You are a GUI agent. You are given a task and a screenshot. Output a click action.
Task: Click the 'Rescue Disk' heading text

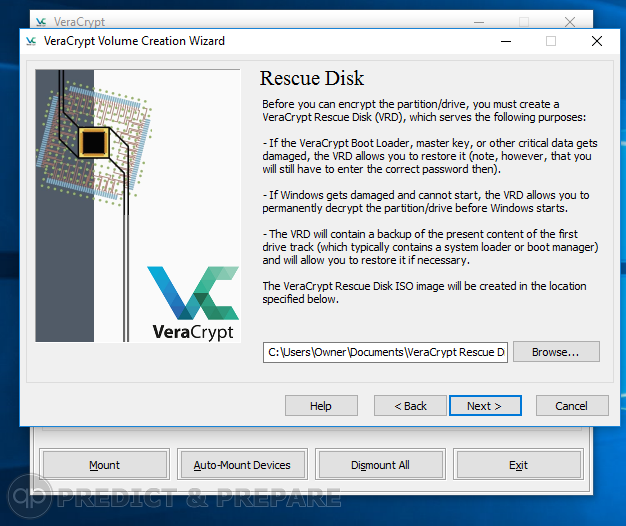(312, 78)
